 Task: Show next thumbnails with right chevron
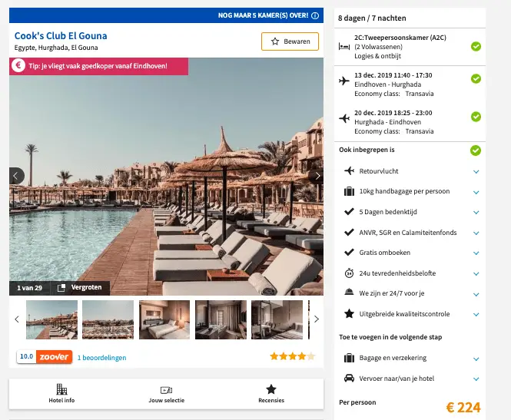click(x=316, y=319)
